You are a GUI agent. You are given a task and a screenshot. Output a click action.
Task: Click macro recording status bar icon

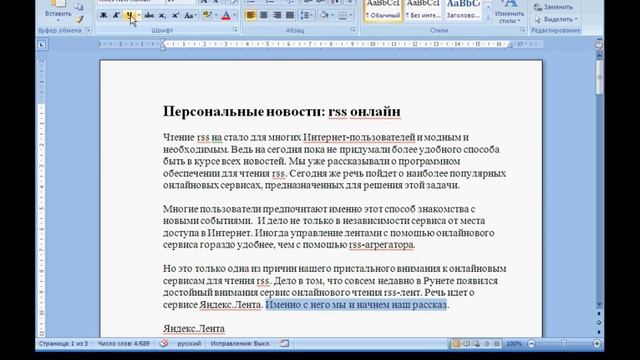284,344
